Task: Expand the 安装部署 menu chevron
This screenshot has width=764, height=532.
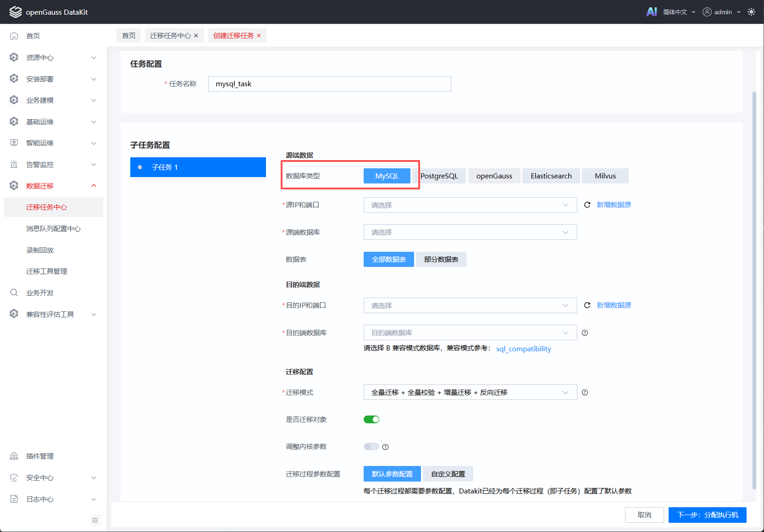Action: tap(94, 79)
